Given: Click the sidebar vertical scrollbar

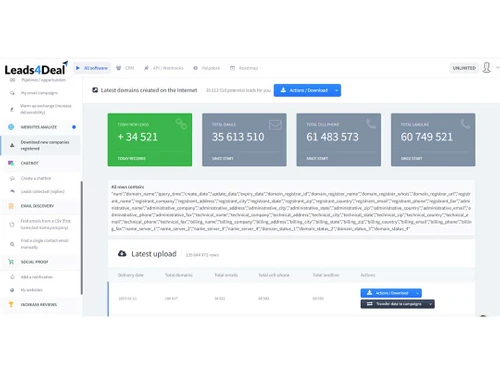Looking at the screenshot, I should 82,238.
